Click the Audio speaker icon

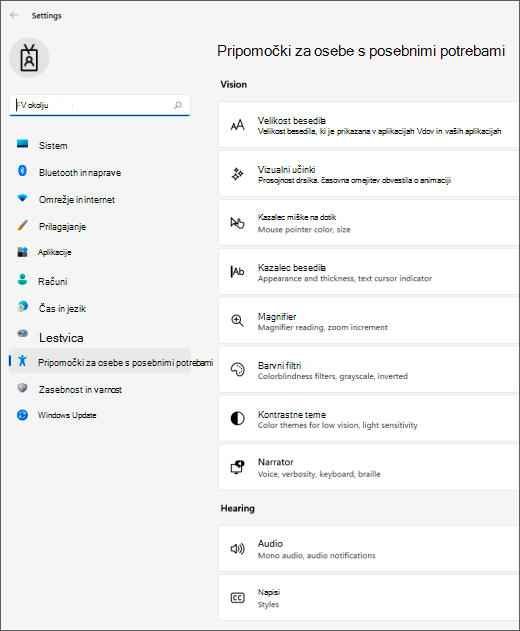tap(237, 549)
